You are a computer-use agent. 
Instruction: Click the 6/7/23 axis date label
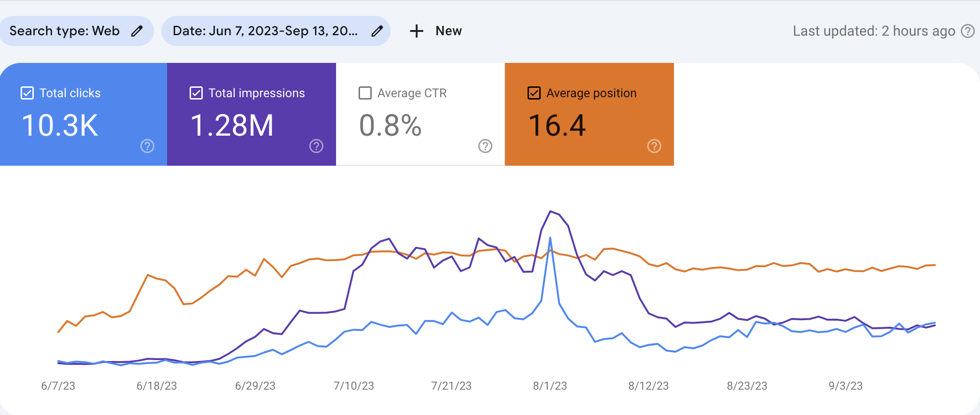click(58, 386)
